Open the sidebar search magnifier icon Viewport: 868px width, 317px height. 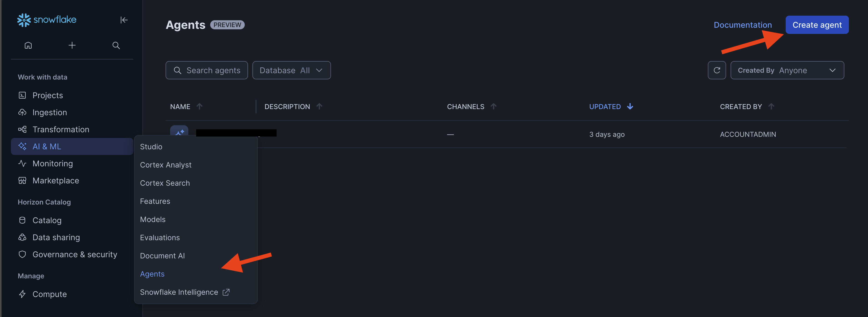point(116,45)
